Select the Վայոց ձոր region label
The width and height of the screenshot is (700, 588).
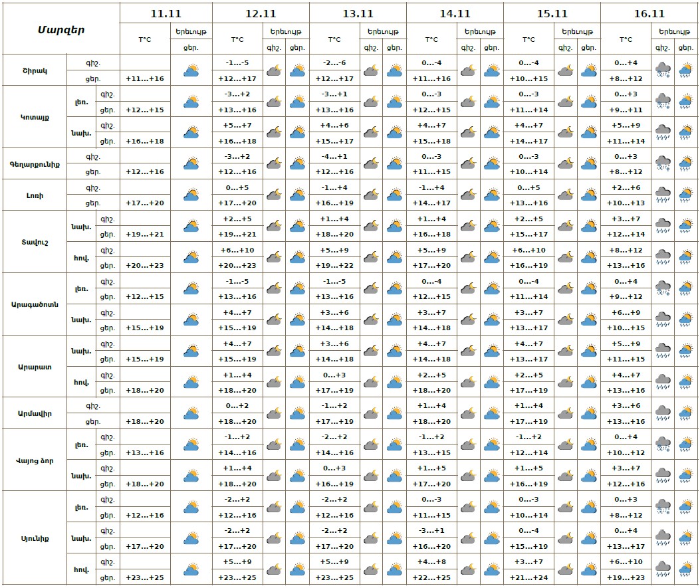[x=32, y=460]
